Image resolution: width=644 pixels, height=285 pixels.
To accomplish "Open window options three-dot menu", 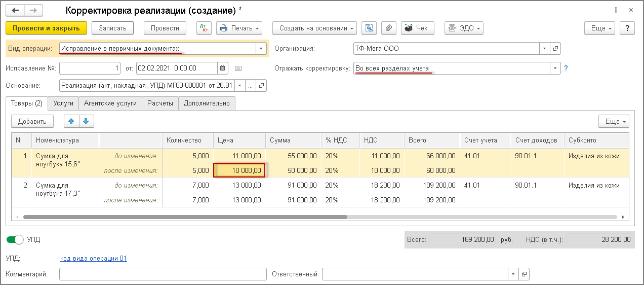I will [x=616, y=10].
